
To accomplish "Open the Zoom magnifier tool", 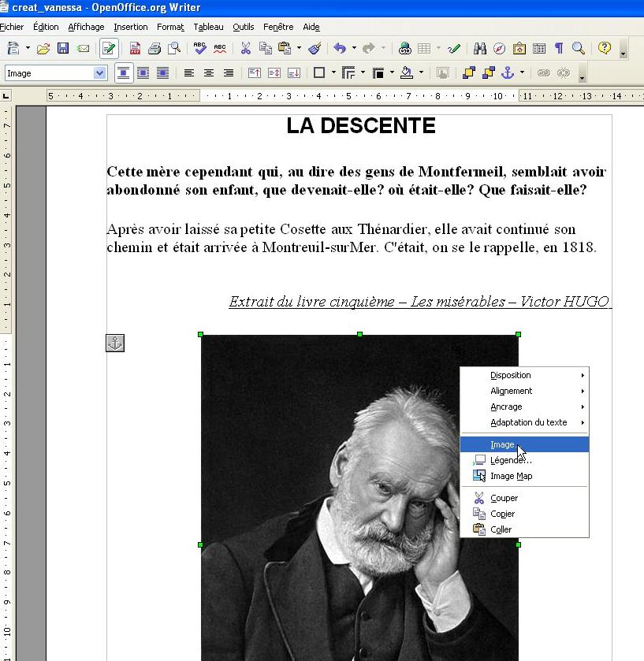I will point(579,49).
